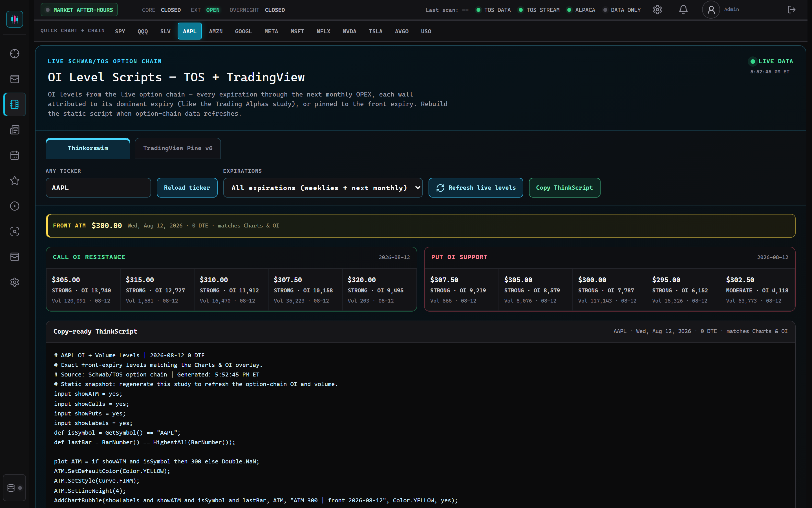Click the Reload ticker button
The image size is (812, 508).
pos(187,188)
